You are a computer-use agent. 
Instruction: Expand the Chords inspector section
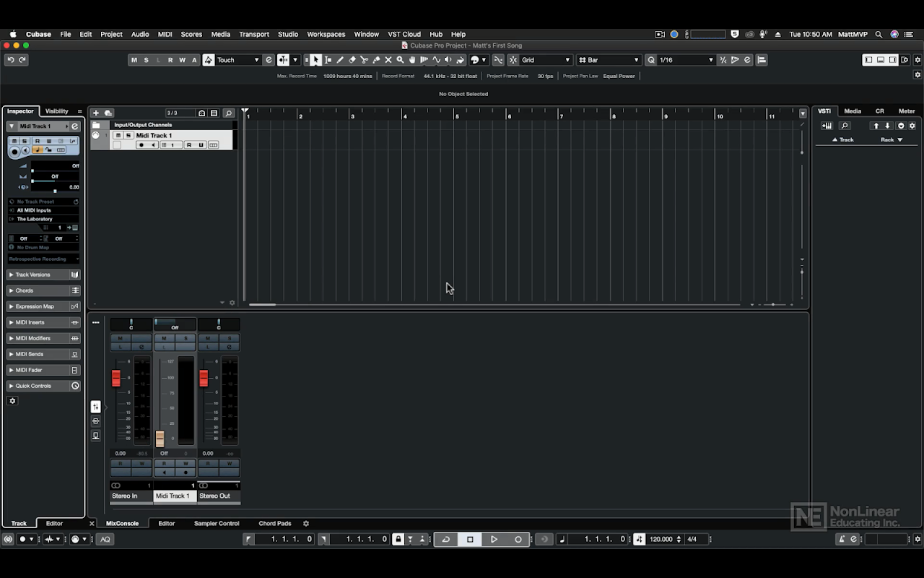[x=43, y=290]
